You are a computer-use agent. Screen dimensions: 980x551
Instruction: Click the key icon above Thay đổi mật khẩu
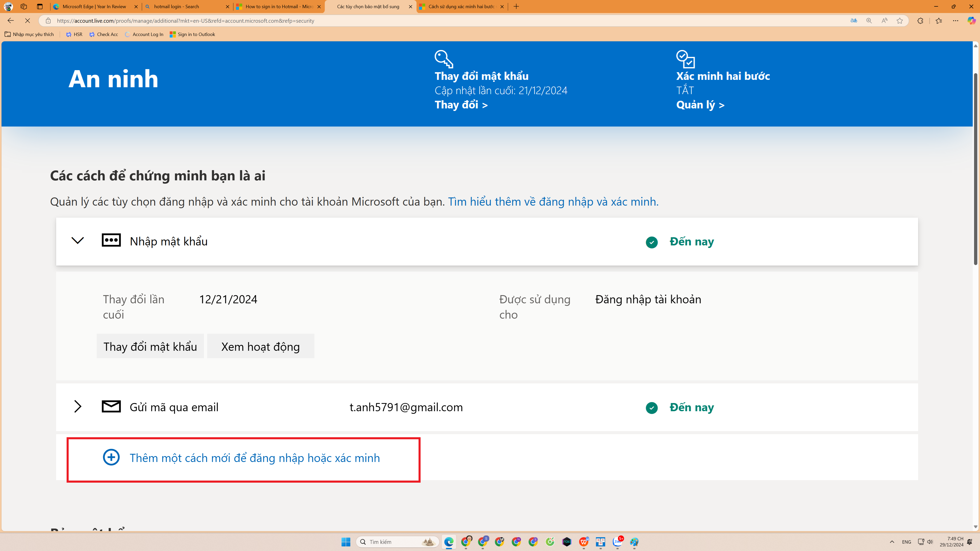coord(444,59)
